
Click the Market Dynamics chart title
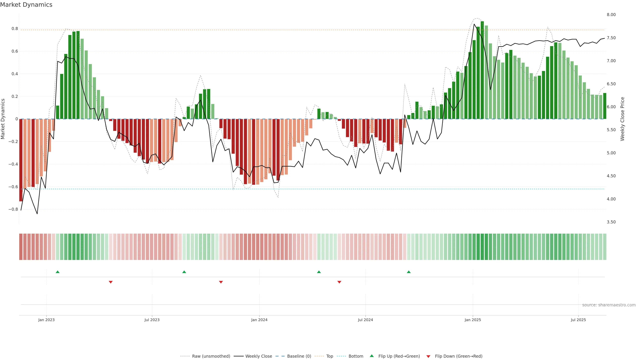click(x=26, y=5)
